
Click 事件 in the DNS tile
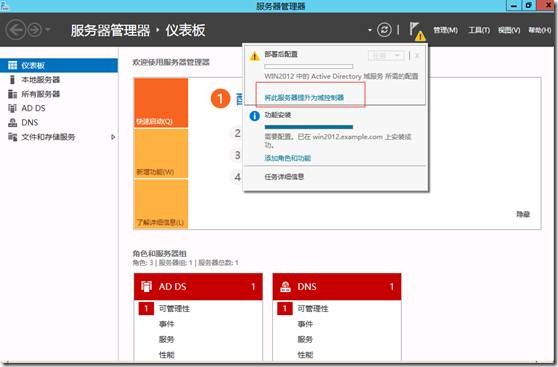tap(305, 324)
